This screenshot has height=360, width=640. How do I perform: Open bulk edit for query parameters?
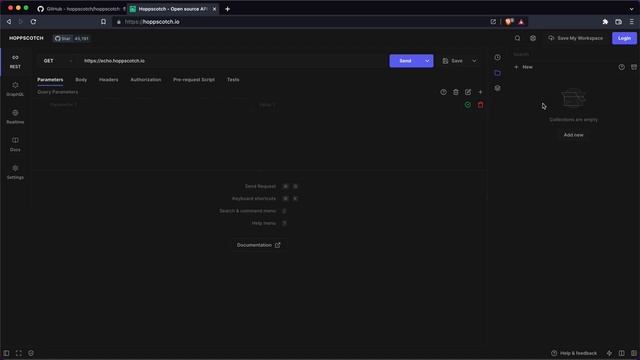468,92
